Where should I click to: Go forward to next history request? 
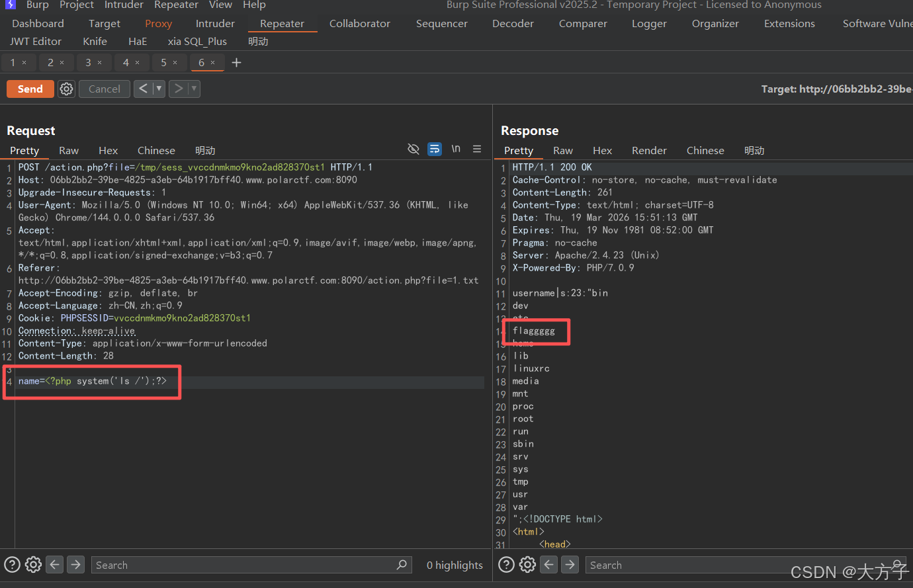point(179,89)
